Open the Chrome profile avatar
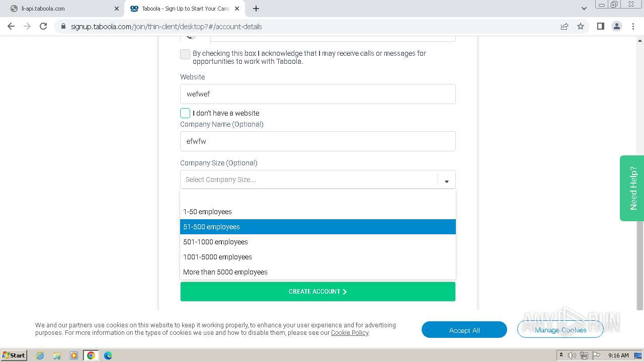The image size is (644, 362). (x=617, y=26)
